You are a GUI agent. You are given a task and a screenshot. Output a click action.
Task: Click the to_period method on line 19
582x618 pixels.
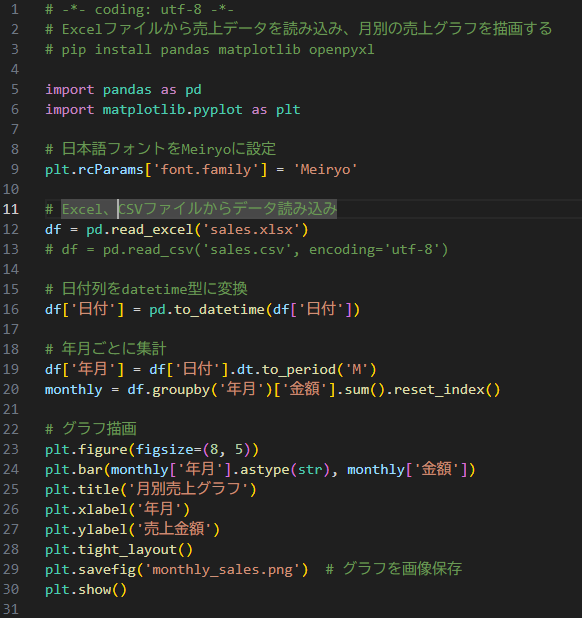pos(298,369)
